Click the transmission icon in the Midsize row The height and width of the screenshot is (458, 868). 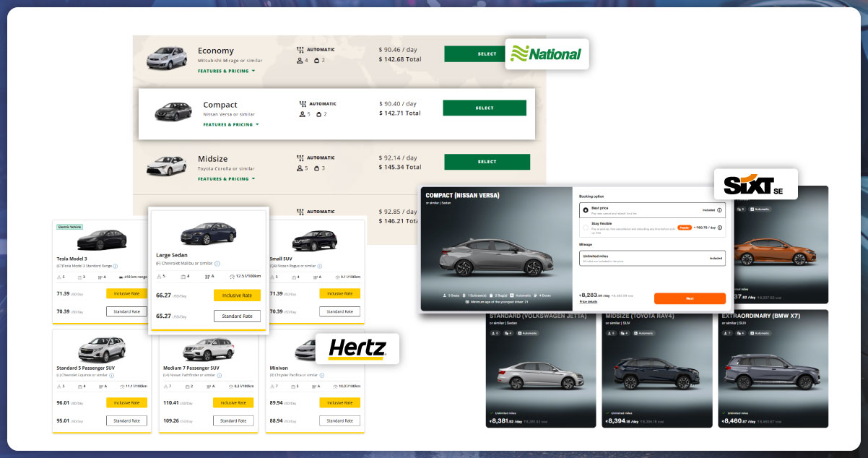coord(300,157)
